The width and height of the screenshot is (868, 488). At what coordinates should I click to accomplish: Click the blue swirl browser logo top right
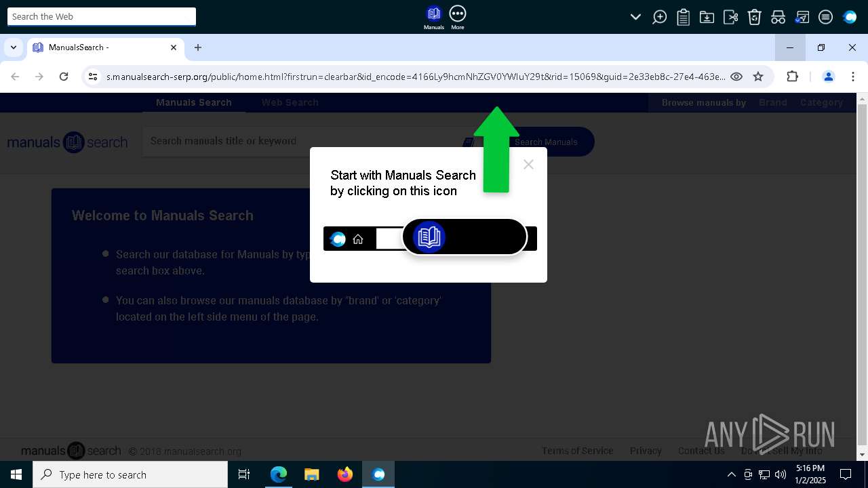tap(850, 18)
